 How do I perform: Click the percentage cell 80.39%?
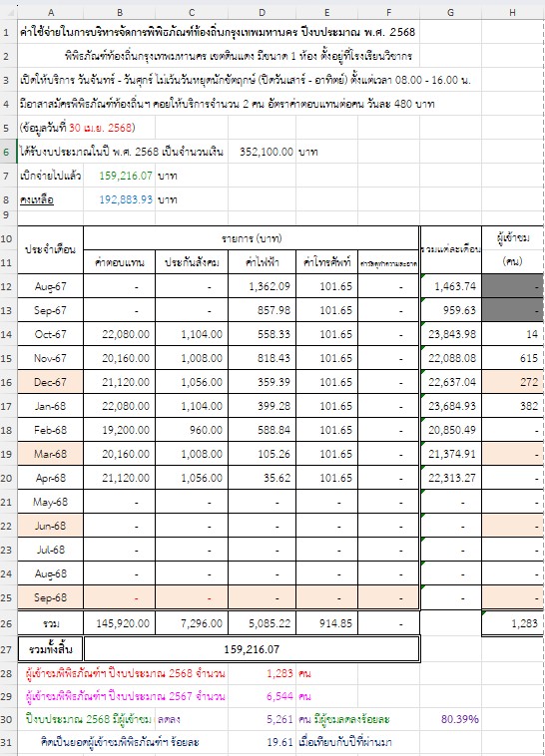pyautogui.click(x=450, y=719)
